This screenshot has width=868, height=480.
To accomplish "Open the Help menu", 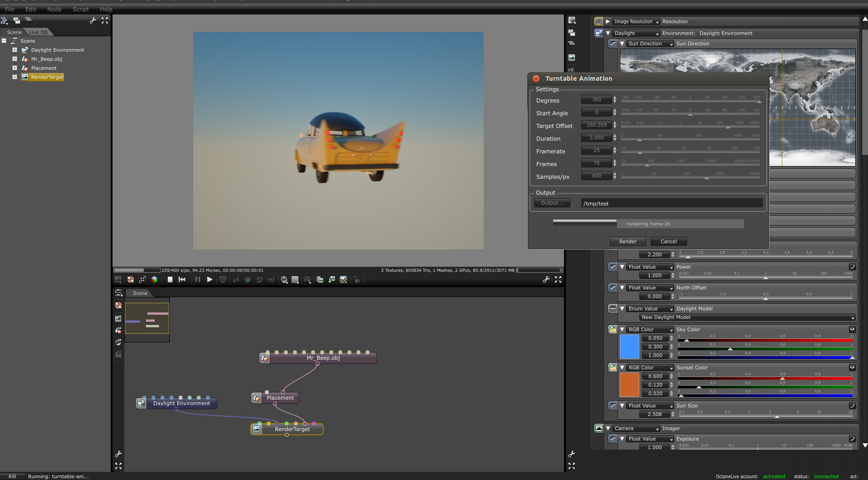I will pos(106,9).
